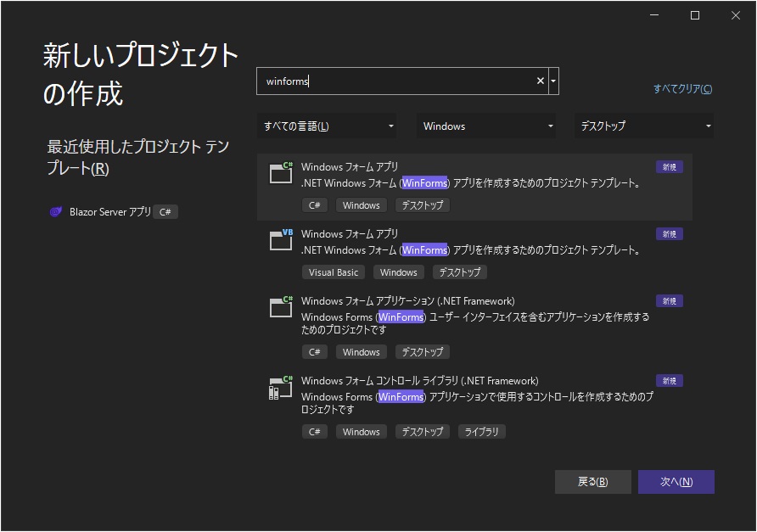Select the C# Windows フォーム アプリ title

point(350,167)
